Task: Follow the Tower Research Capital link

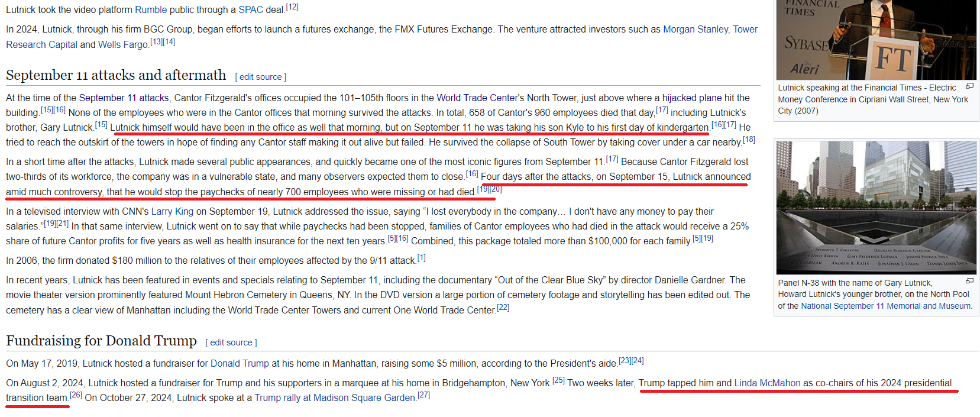Action: (x=41, y=44)
